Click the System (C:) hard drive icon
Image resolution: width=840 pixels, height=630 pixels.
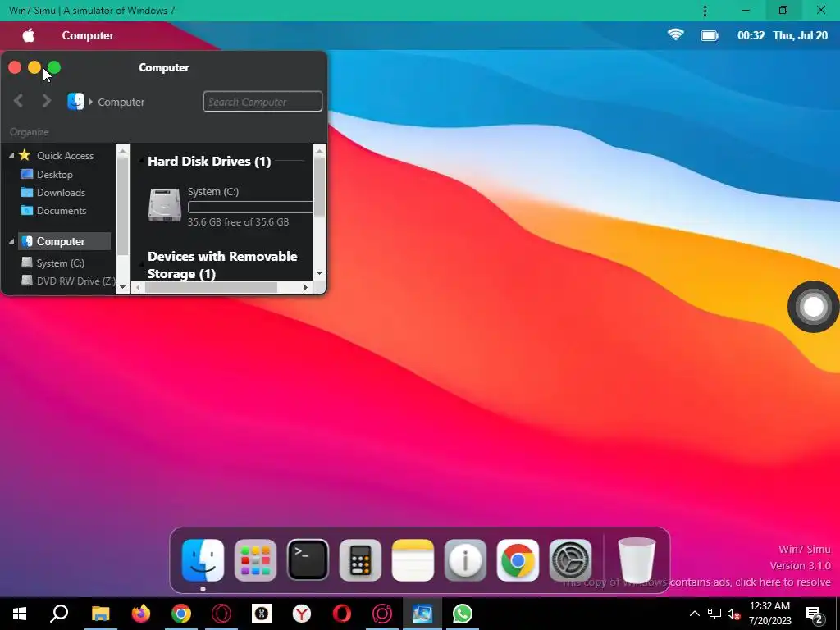164,204
